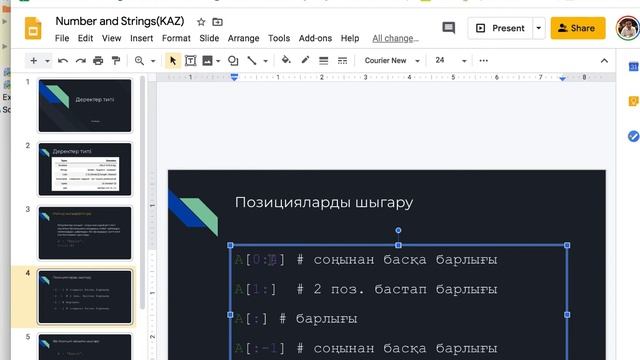Open the Add-ons menu
This screenshot has width=640, height=360.
point(315,38)
